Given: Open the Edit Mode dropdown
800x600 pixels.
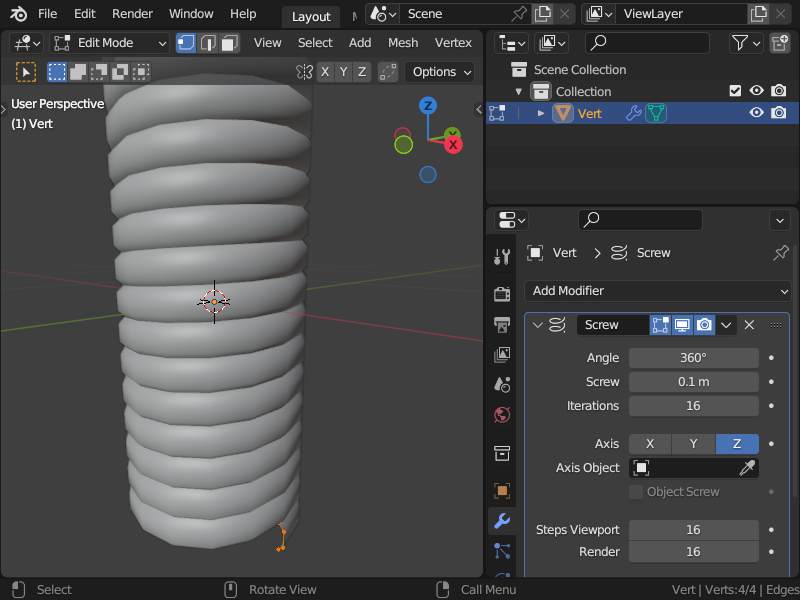Looking at the screenshot, I should [x=110, y=43].
